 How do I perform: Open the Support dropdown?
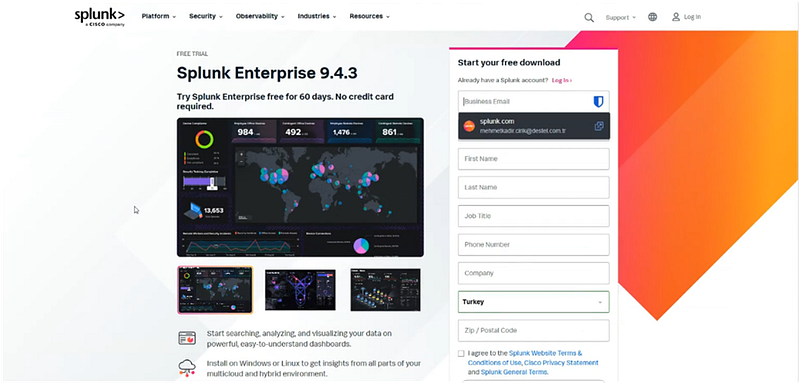point(620,17)
